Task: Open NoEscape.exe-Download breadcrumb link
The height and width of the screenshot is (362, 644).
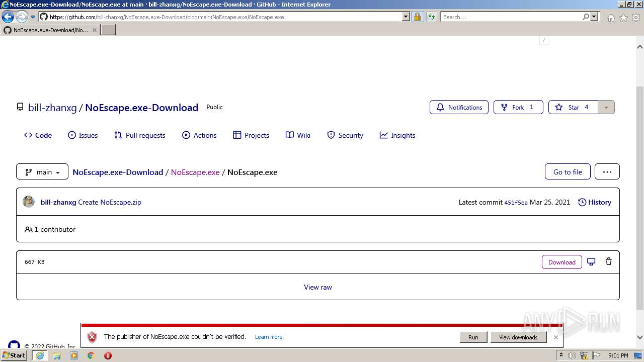Action: pos(118,172)
